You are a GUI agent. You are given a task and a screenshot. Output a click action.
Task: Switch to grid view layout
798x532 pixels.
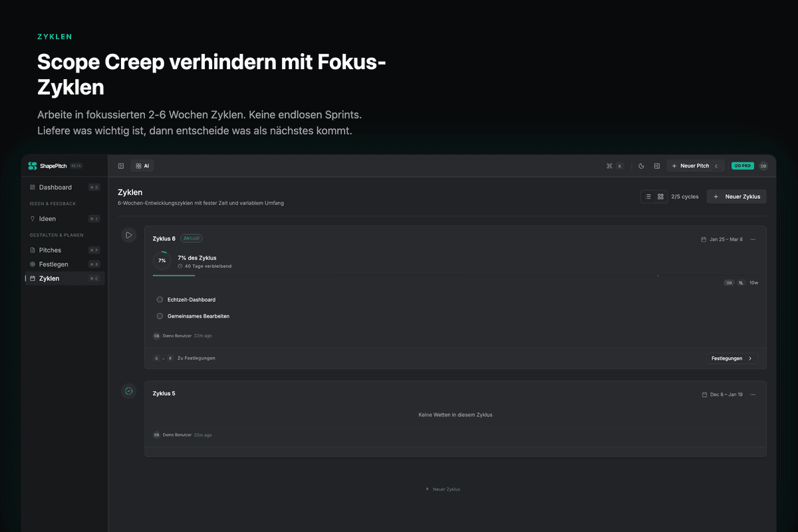click(x=660, y=197)
